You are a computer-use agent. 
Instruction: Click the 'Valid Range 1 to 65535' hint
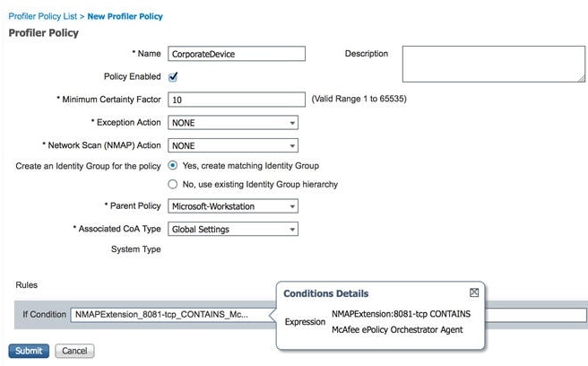coord(359,99)
